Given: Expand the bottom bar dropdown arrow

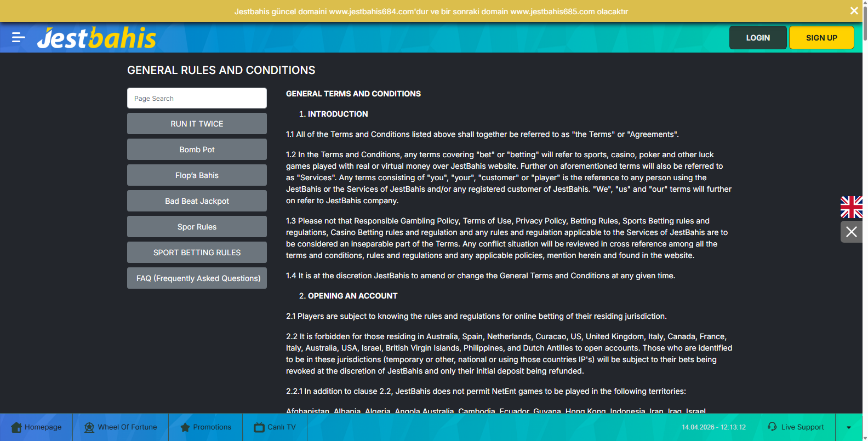Looking at the screenshot, I should 849,427.
